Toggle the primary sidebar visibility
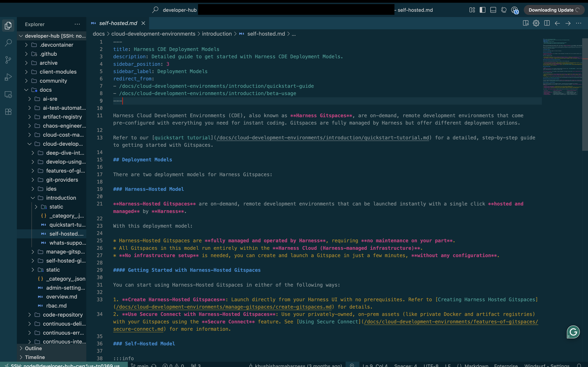The image size is (588, 367). [x=482, y=10]
